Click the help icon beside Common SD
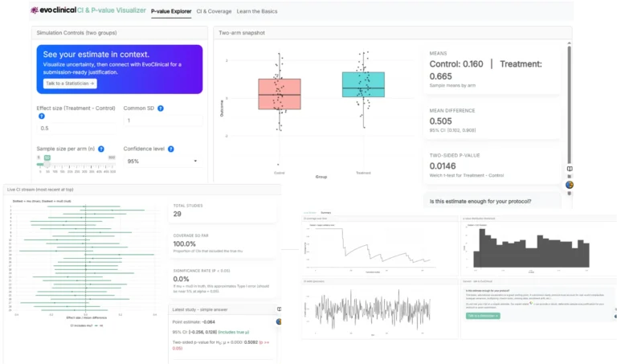 (161, 108)
